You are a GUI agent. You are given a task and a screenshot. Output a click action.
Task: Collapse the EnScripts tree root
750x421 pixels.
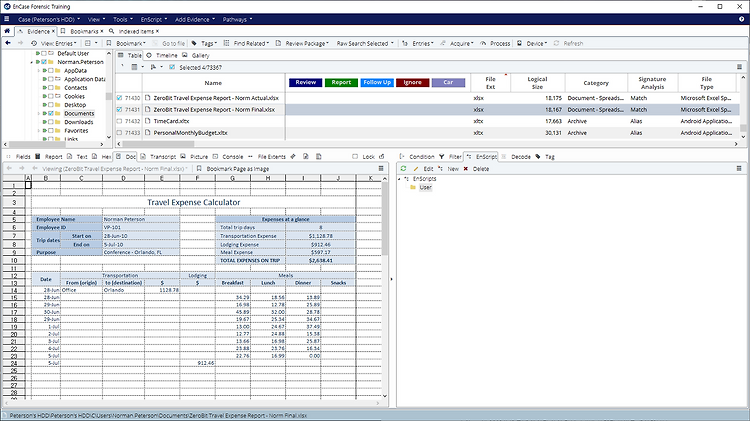coord(399,178)
